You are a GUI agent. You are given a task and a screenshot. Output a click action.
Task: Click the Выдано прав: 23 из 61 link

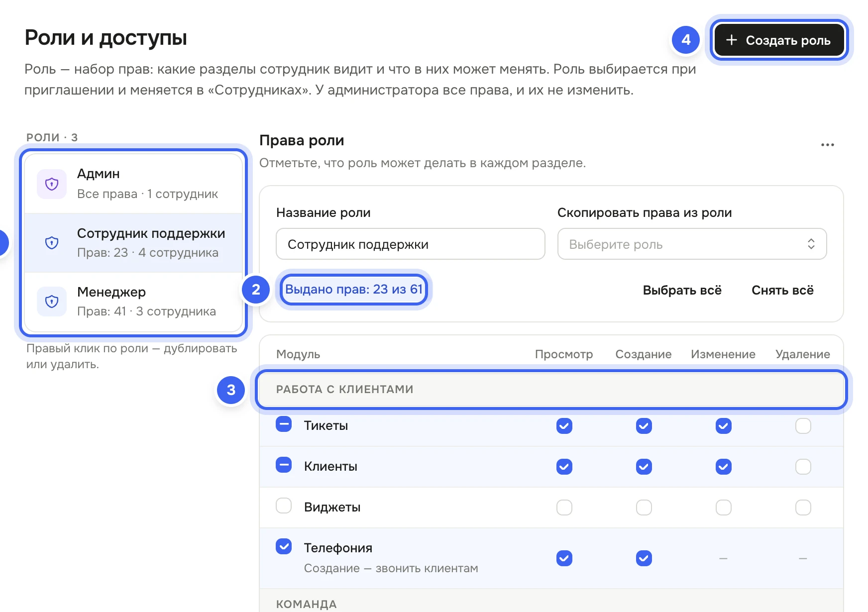coord(354,289)
